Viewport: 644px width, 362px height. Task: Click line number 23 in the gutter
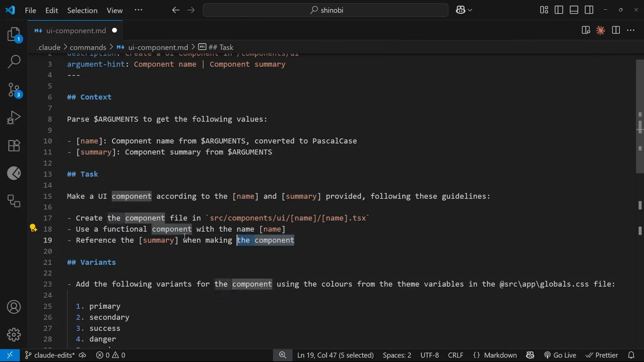tap(47, 284)
